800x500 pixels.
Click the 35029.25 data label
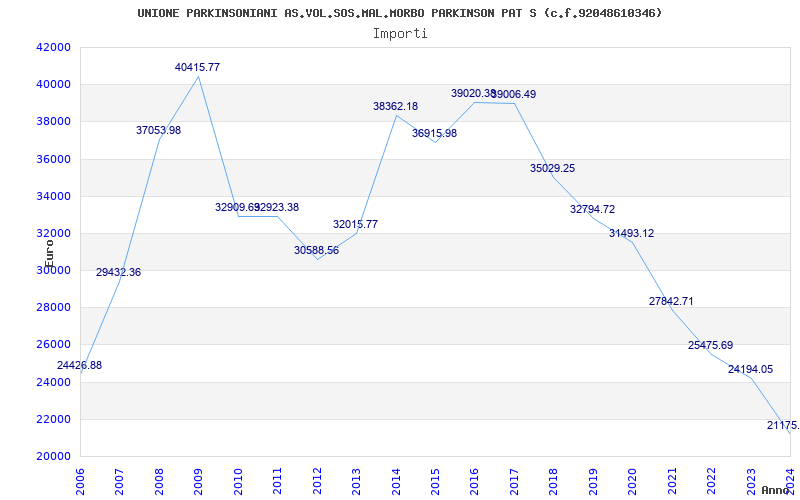(x=553, y=168)
